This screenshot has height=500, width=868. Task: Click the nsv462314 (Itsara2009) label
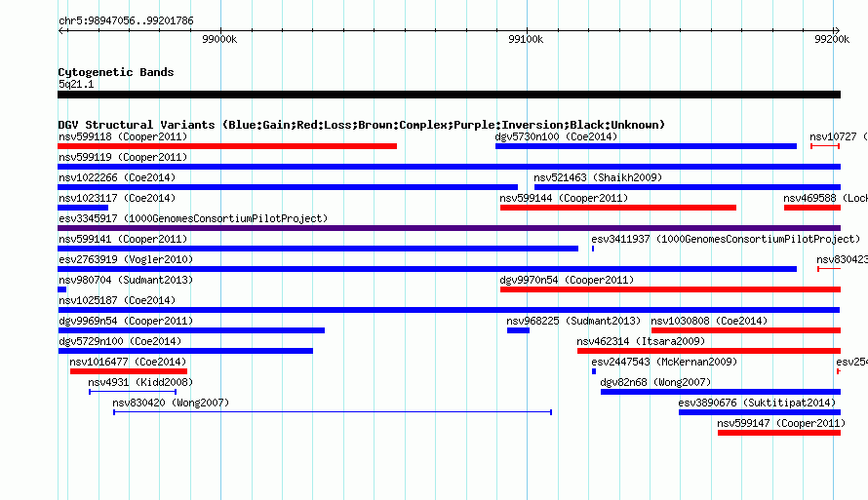(641, 341)
